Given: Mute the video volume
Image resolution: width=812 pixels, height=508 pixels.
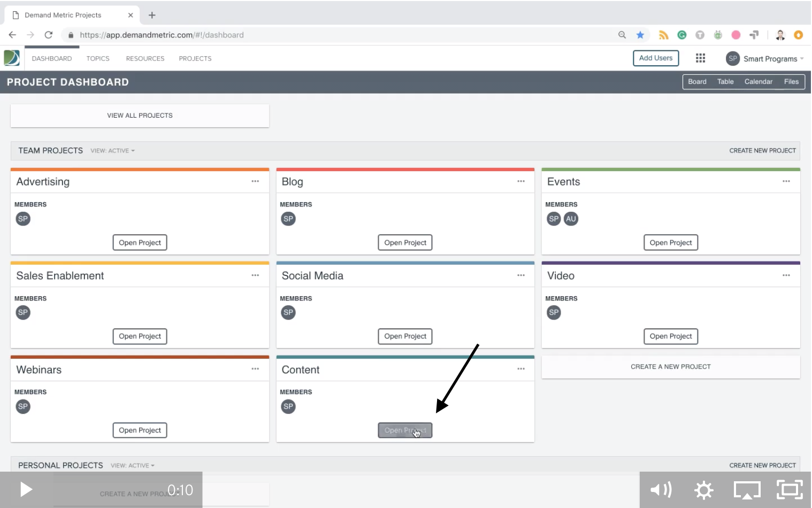Looking at the screenshot, I should [661, 489].
